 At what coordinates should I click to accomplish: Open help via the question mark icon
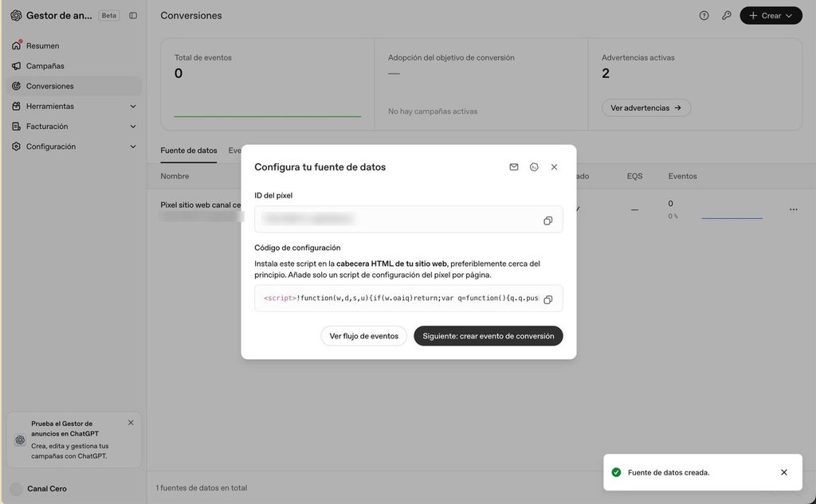pyautogui.click(x=704, y=16)
